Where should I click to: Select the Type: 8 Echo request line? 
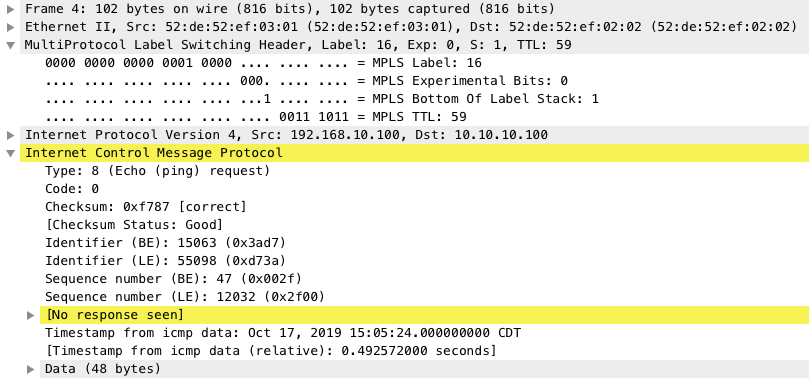pos(157,171)
